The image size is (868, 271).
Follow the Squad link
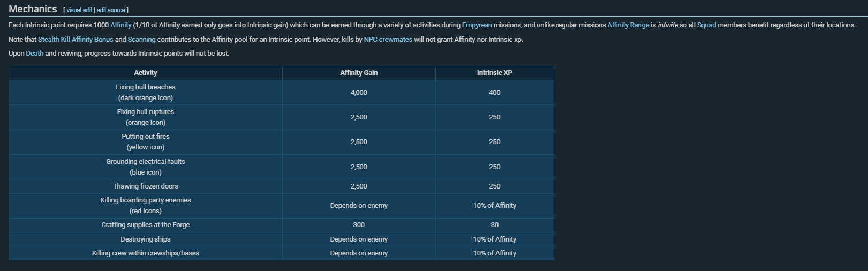click(706, 25)
